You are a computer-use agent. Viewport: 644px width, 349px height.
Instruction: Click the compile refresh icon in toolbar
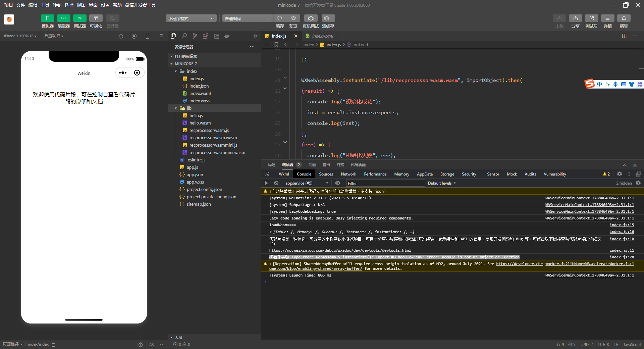[280, 18]
